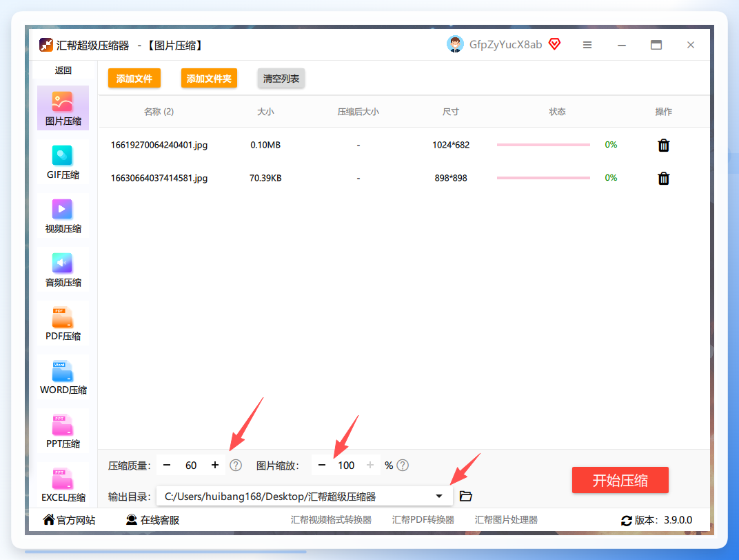Open the PDF压缩 sidebar tool
739x560 pixels.
point(63,323)
